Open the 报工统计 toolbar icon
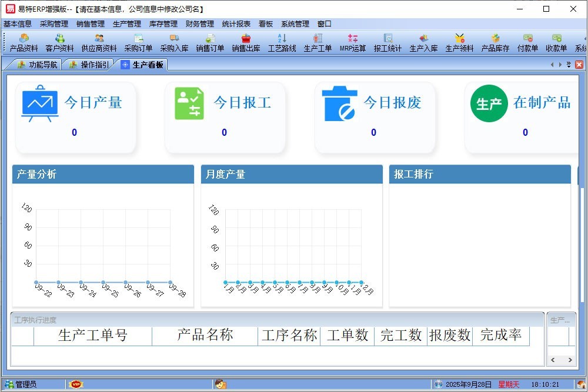Screen dimensions: 588x392 click(387, 43)
